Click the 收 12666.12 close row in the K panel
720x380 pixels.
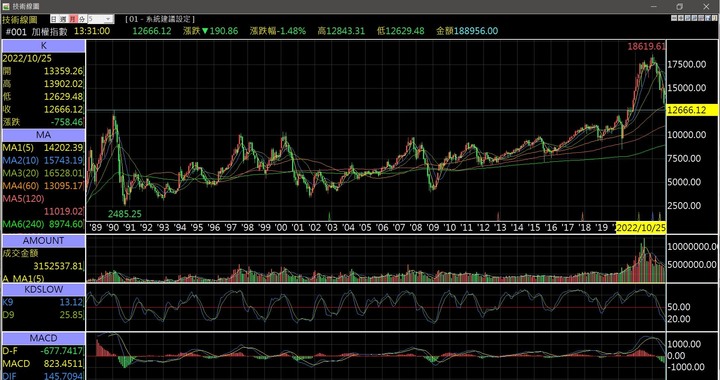pyautogui.click(x=43, y=110)
